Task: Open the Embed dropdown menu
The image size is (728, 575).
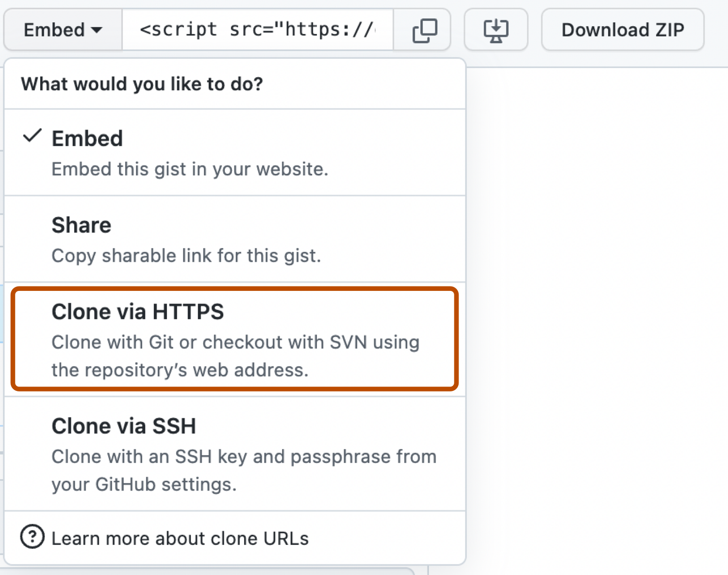Action: (x=62, y=30)
